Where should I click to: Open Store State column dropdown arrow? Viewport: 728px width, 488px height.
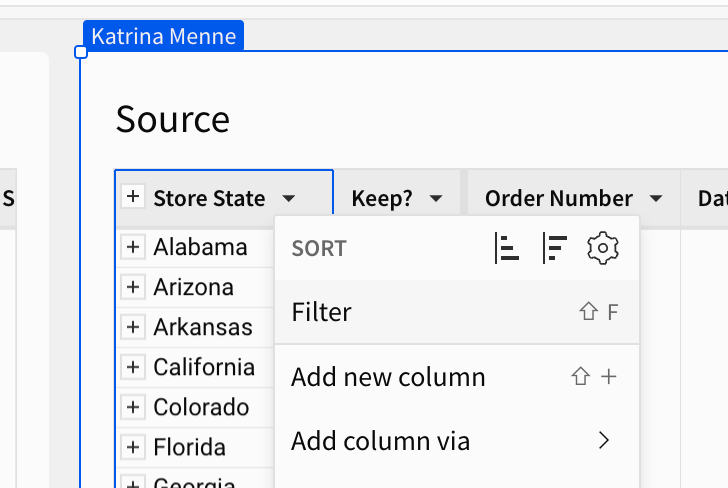(289, 199)
